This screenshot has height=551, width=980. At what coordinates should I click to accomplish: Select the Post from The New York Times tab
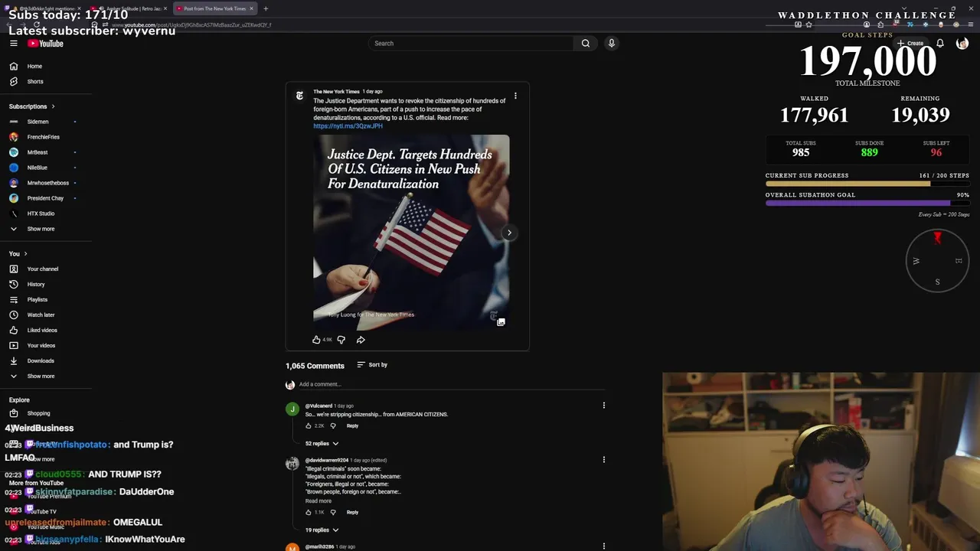[x=214, y=8]
